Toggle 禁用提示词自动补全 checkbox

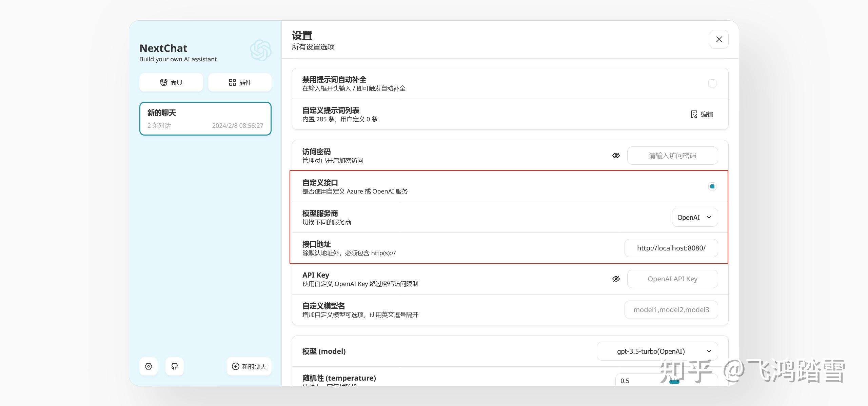(712, 83)
